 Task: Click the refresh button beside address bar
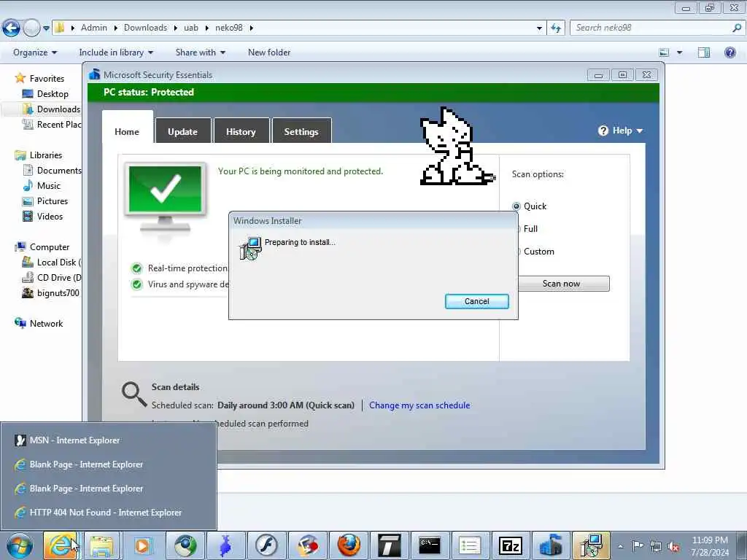(x=556, y=28)
